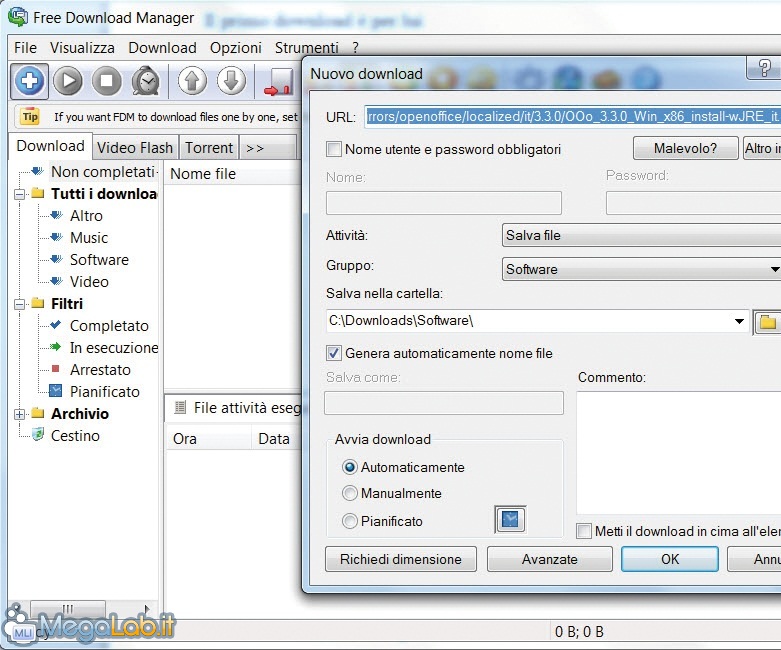Select the Archivio folder label

click(80, 414)
